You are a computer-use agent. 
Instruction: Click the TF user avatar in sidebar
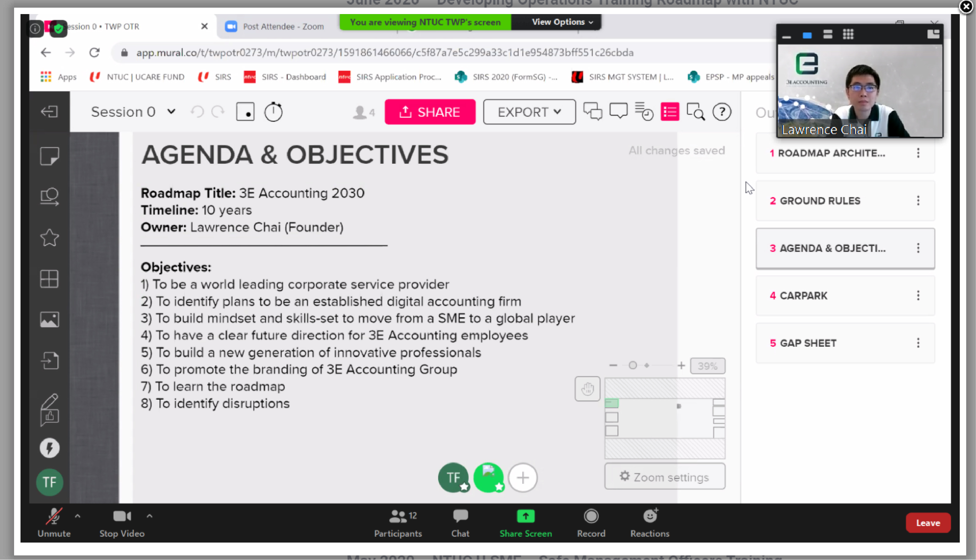coord(49,482)
